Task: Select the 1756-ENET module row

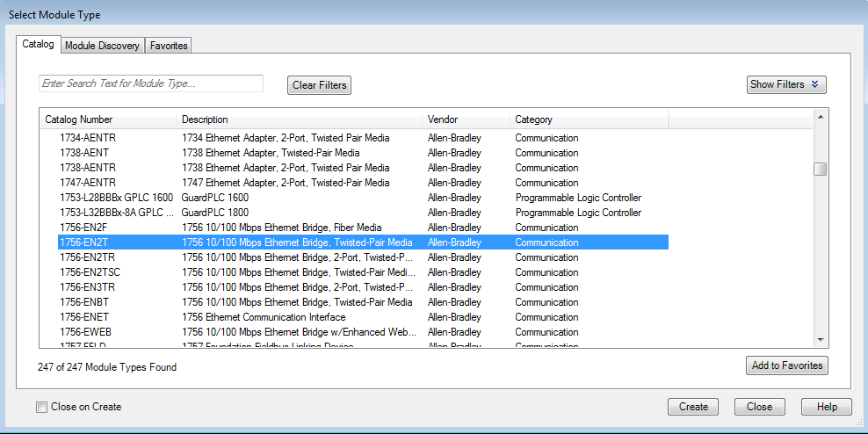Action: coord(363,317)
